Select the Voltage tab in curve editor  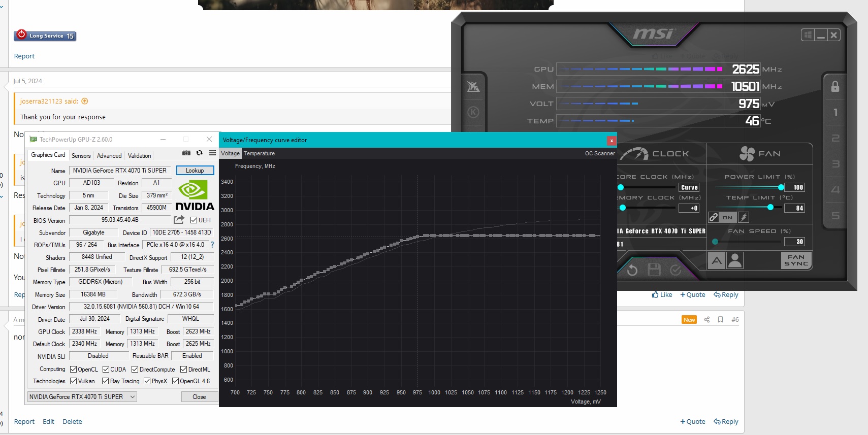230,153
